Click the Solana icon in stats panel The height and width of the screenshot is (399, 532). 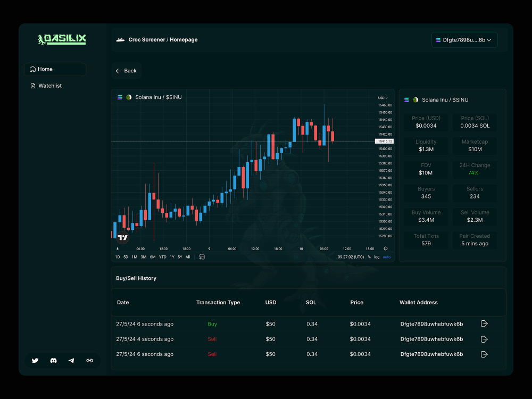tap(406, 100)
